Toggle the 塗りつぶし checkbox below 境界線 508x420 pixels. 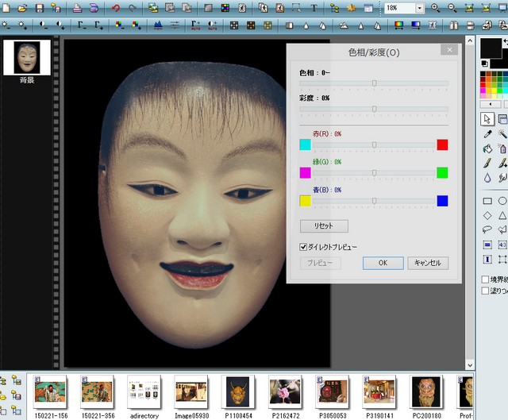pos(486,291)
